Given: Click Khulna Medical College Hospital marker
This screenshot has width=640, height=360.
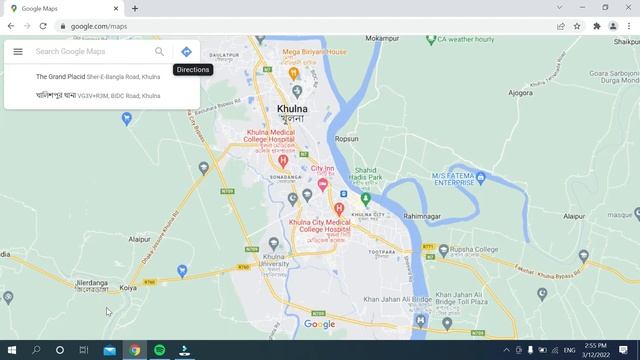Looking at the screenshot, I should pos(283,161).
